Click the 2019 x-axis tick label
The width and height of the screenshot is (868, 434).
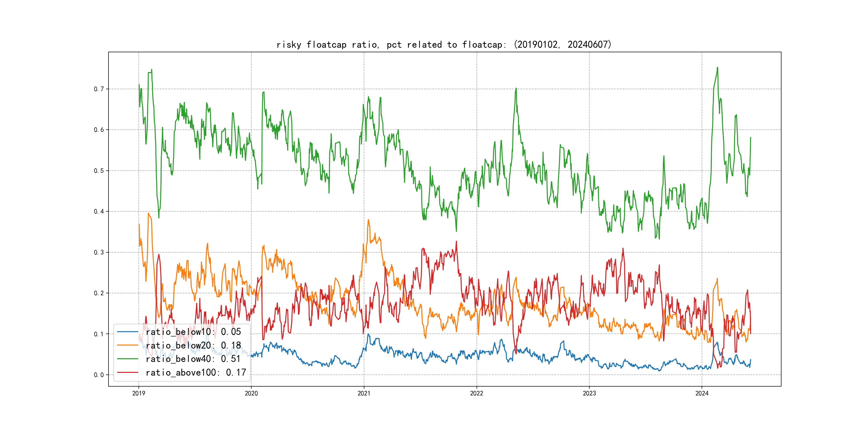tap(139, 393)
